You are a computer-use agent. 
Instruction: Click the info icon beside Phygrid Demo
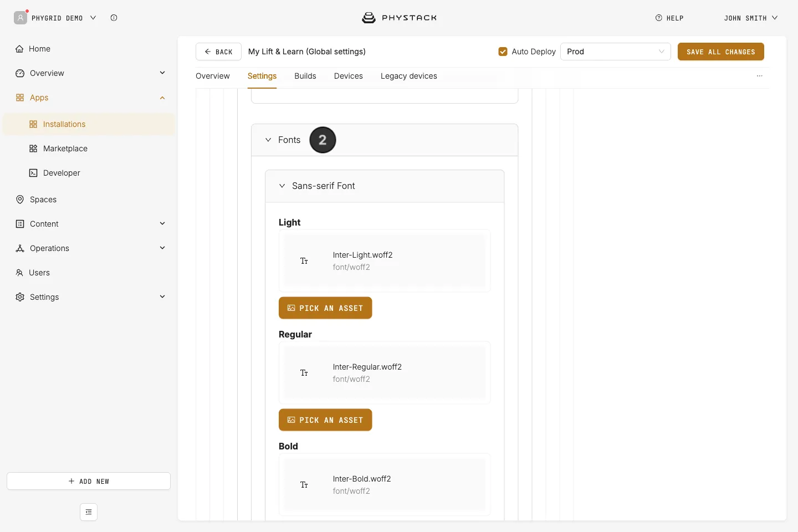coord(114,18)
